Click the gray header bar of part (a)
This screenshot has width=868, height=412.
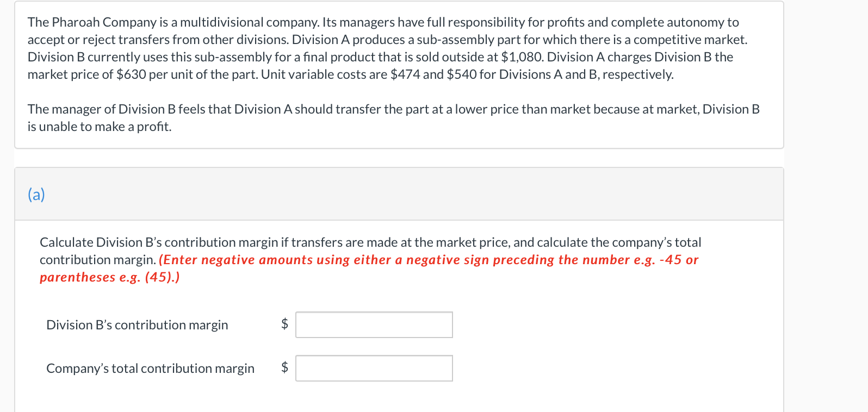[x=399, y=194]
